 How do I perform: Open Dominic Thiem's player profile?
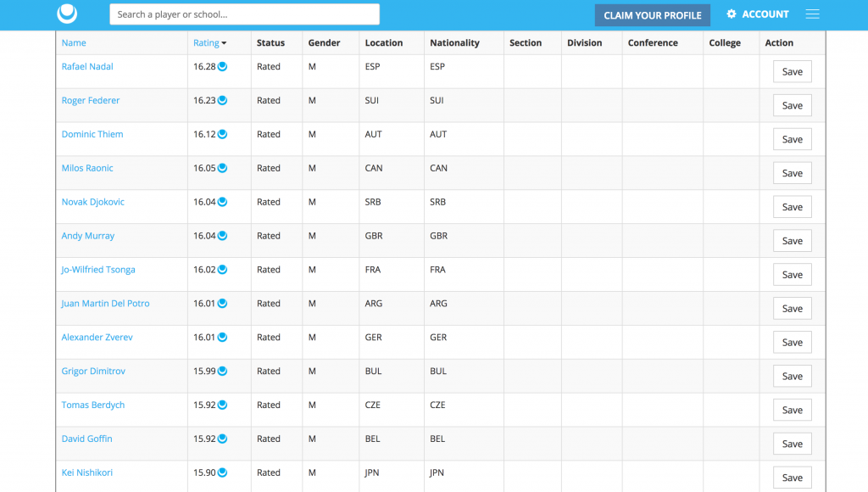pos(92,134)
